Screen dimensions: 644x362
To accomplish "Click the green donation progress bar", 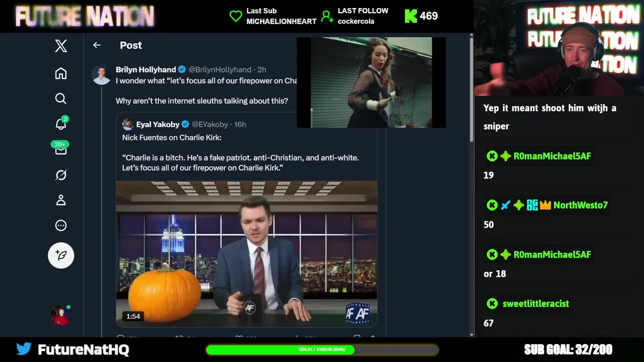I will pyautogui.click(x=322, y=349).
